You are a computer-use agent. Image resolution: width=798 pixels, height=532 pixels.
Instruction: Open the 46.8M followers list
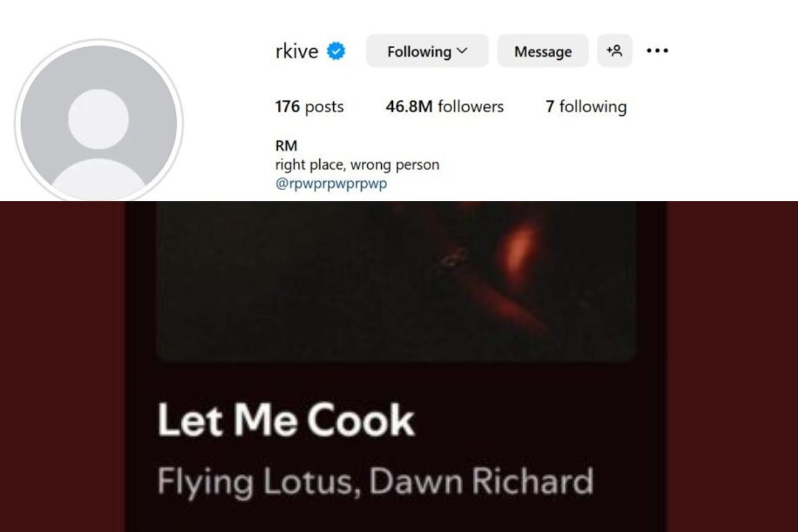[444, 106]
